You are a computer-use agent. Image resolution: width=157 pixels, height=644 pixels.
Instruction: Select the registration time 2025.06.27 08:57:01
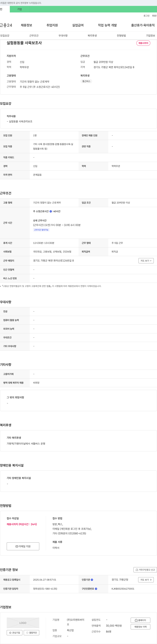tap(45, 580)
